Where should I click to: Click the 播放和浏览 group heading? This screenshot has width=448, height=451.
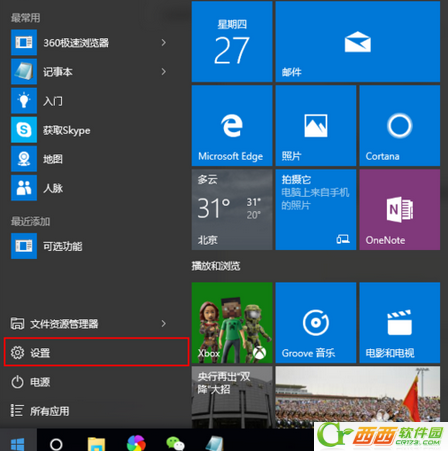[x=216, y=266]
